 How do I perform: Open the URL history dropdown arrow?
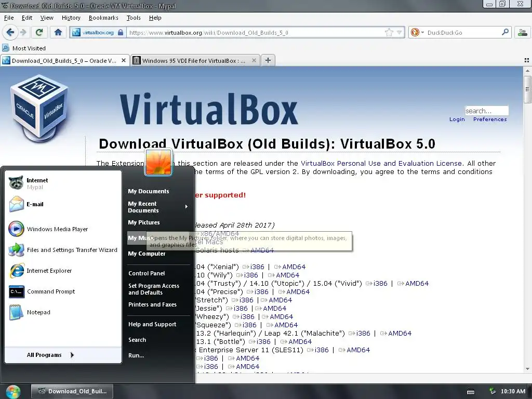[400, 33]
